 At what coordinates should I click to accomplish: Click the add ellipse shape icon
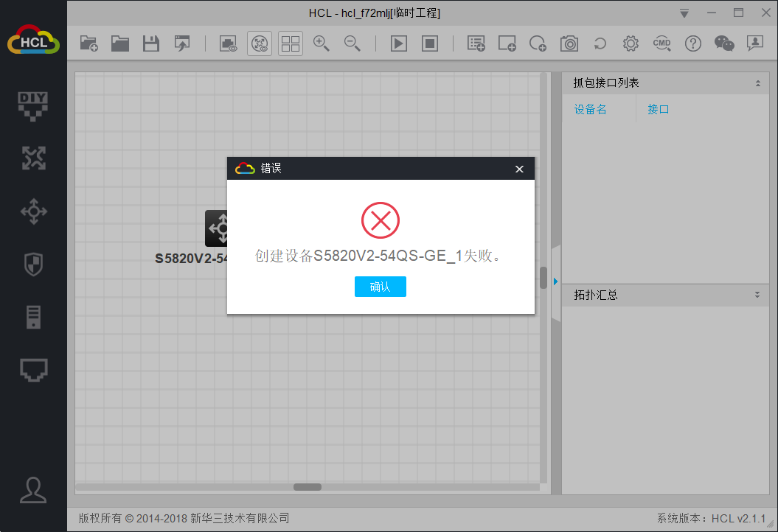click(x=538, y=43)
